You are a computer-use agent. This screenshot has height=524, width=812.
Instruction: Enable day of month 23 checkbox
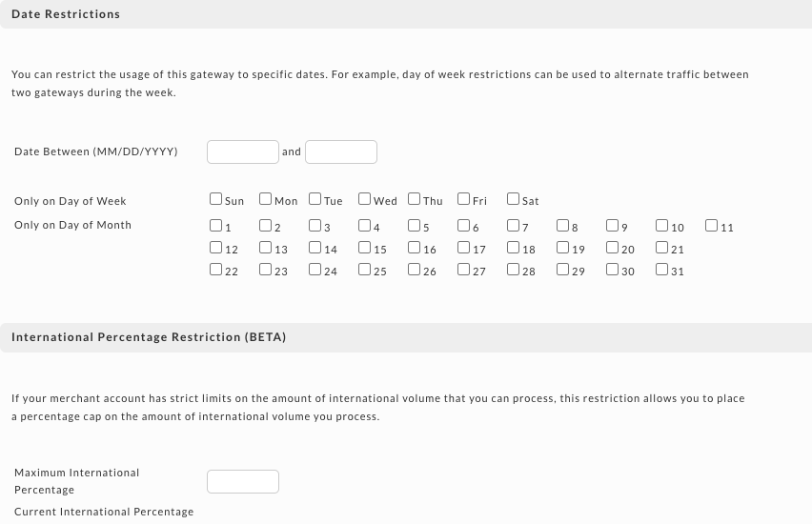[266, 270]
